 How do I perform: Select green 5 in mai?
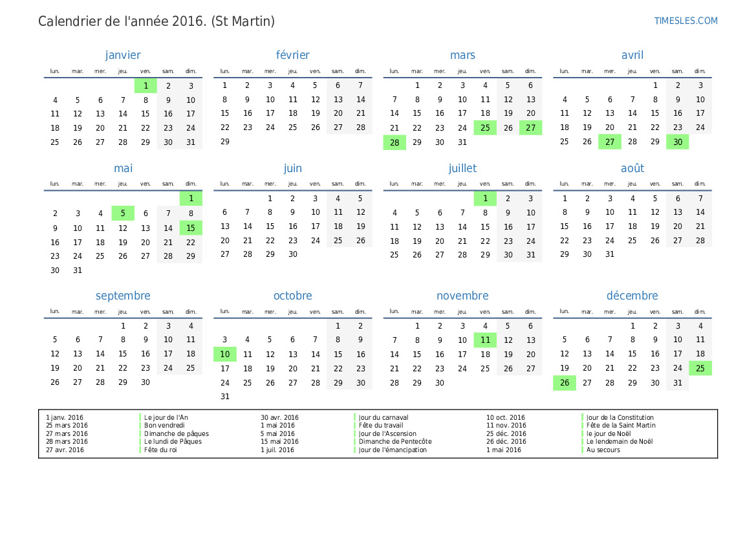click(123, 213)
